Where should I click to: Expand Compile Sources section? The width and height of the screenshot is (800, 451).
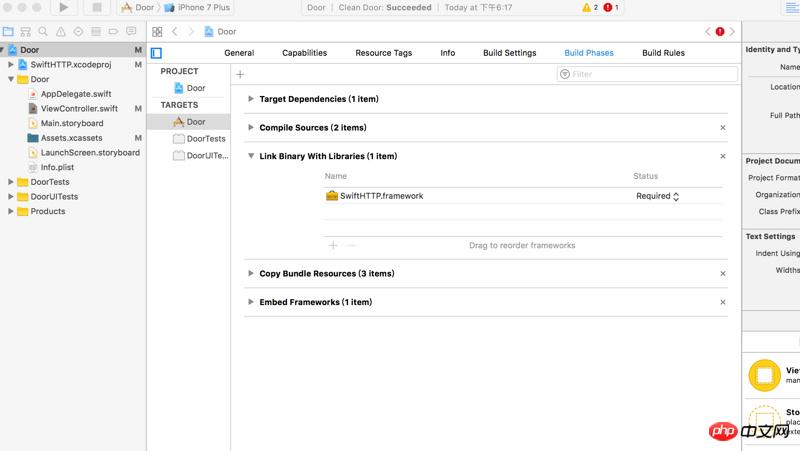pos(251,128)
